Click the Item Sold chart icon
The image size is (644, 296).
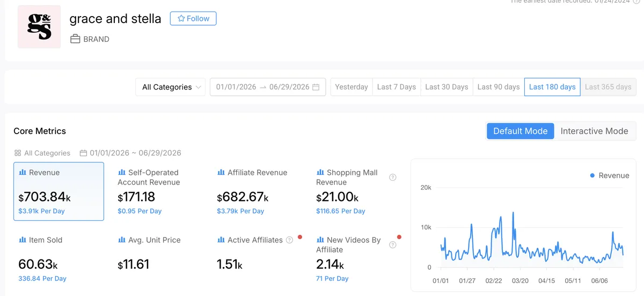(23, 240)
